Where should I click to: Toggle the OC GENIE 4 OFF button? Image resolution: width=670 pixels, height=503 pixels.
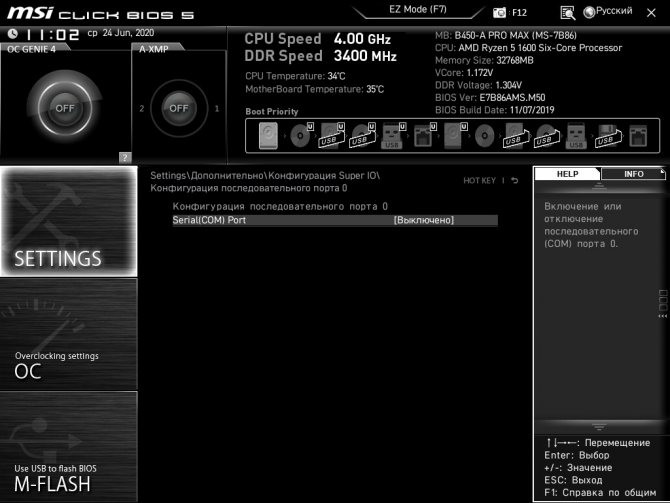click(x=66, y=107)
